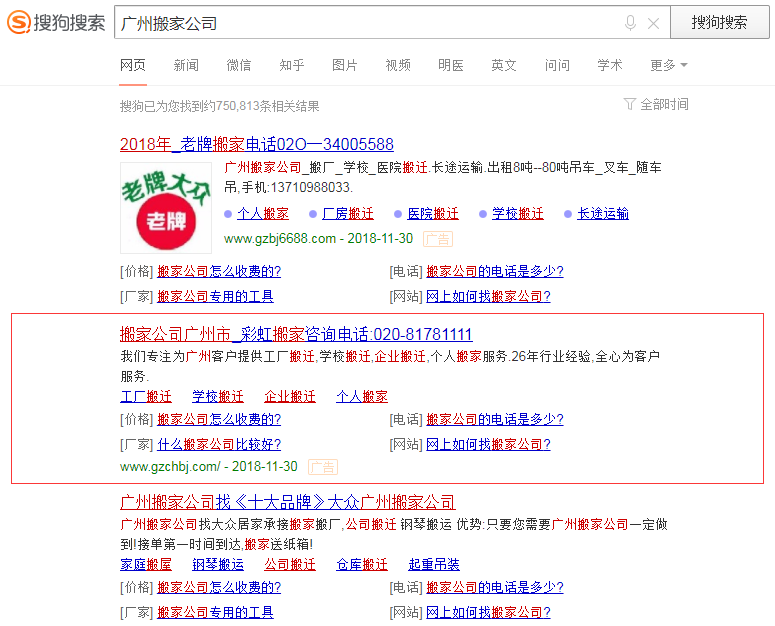Open the 什么搬家公司比较好 link
Viewport: 775px width, 626px height.
click(219, 445)
